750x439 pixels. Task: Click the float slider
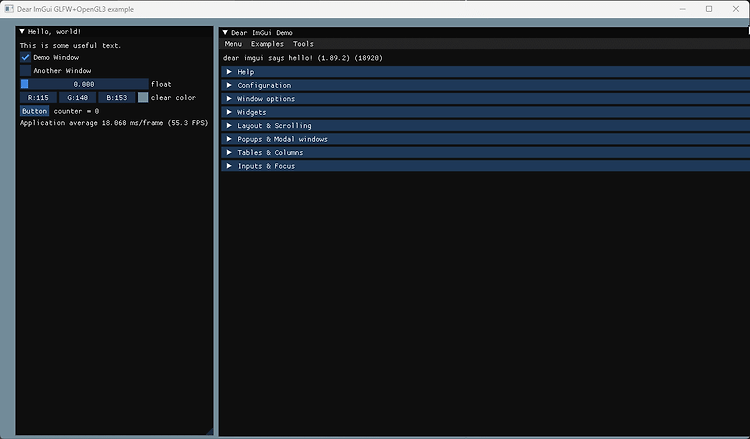click(84, 84)
